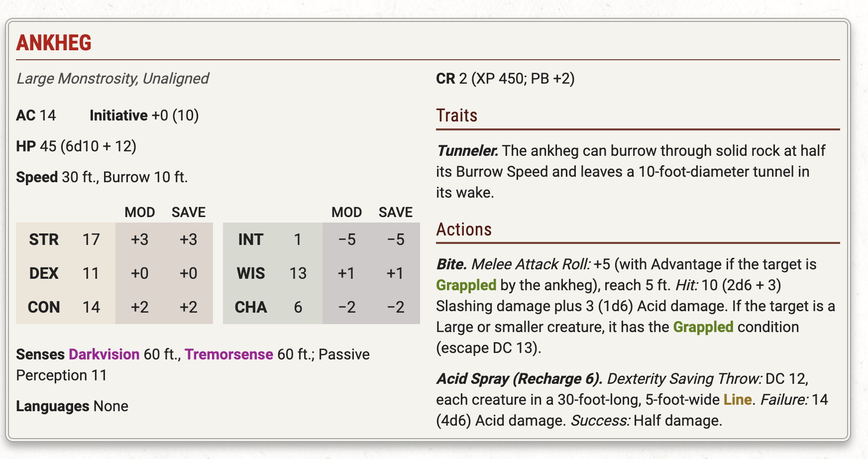Click the Tunneler trait name
Screen dimensions: 868x459
point(467,151)
